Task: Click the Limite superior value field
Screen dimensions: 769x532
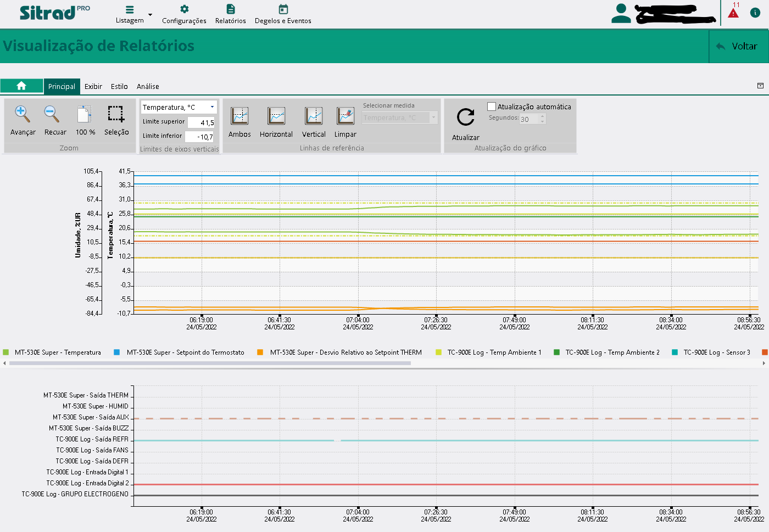Action: pyautogui.click(x=201, y=122)
